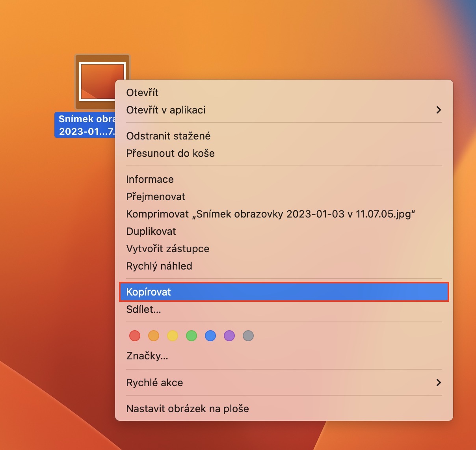This screenshot has width=476, height=450.
Task: Apply the gray tag color
Action: click(x=248, y=336)
